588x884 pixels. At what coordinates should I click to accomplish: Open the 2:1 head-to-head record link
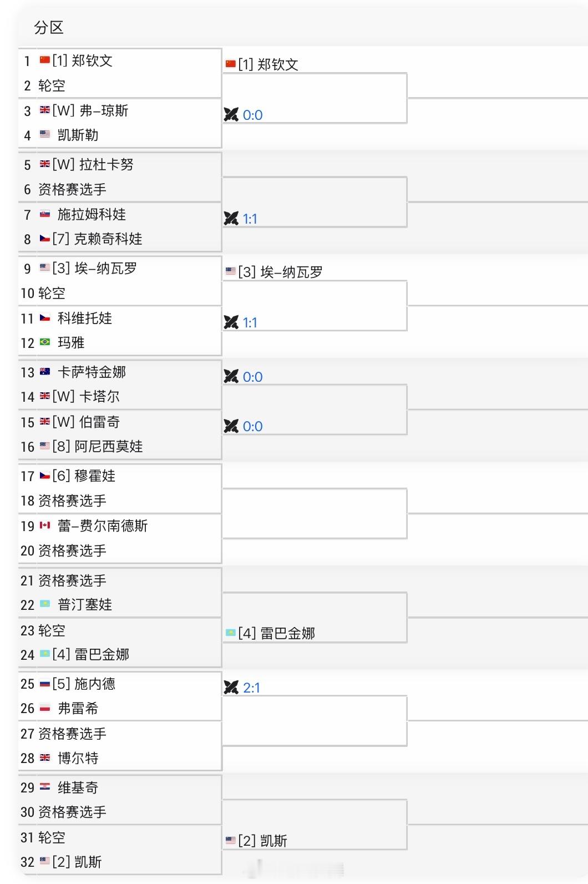click(251, 688)
